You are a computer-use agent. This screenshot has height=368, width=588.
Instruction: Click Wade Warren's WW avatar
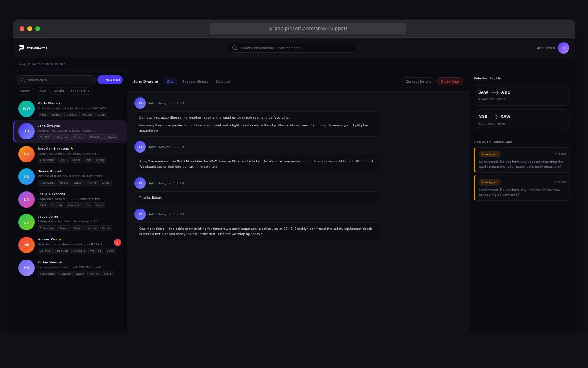pos(27,109)
